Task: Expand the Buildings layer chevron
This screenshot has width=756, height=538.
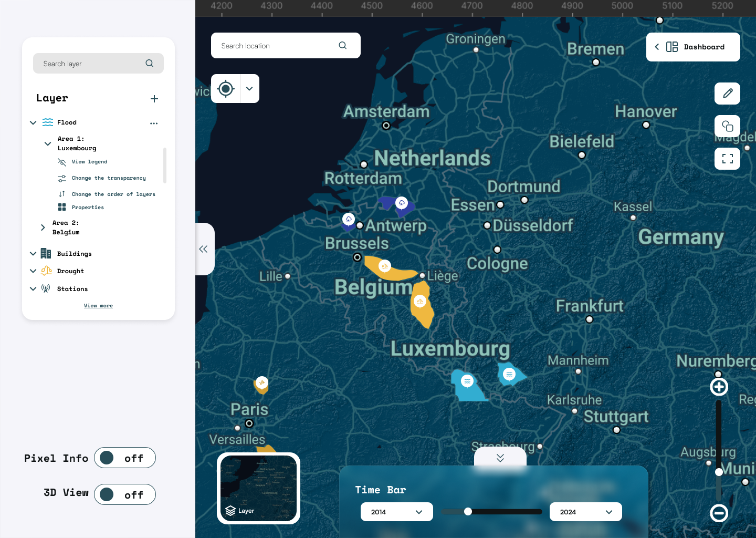Action: coord(33,254)
